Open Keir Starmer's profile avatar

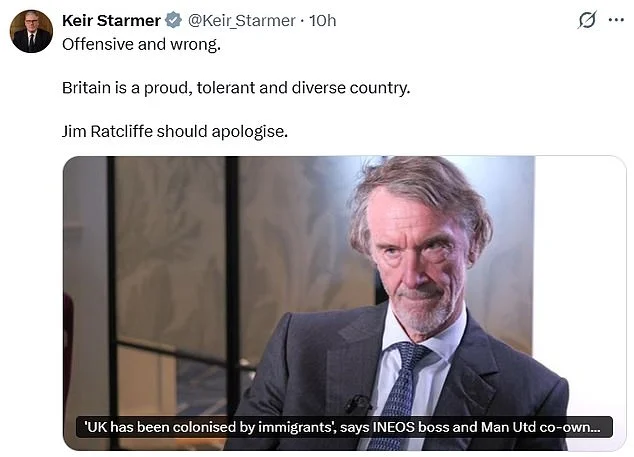31,31
